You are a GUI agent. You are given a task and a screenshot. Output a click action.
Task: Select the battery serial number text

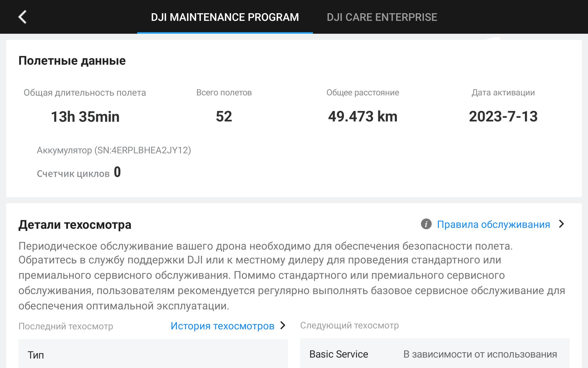114,150
